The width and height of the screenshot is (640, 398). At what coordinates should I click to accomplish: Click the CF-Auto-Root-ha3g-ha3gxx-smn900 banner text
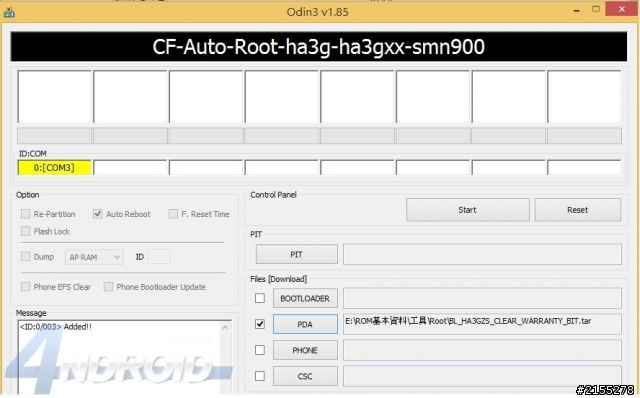pyautogui.click(x=318, y=47)
